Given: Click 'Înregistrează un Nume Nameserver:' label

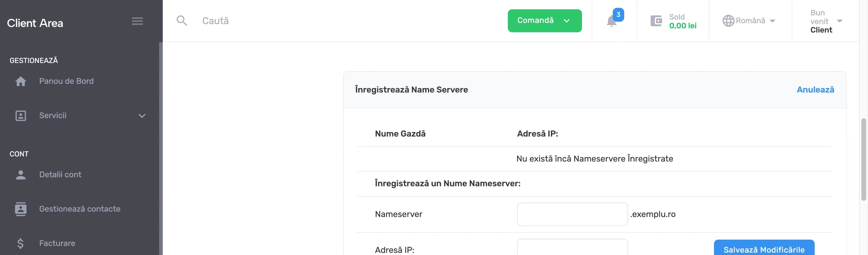Looking at the screenshot, I should point(448,184).
